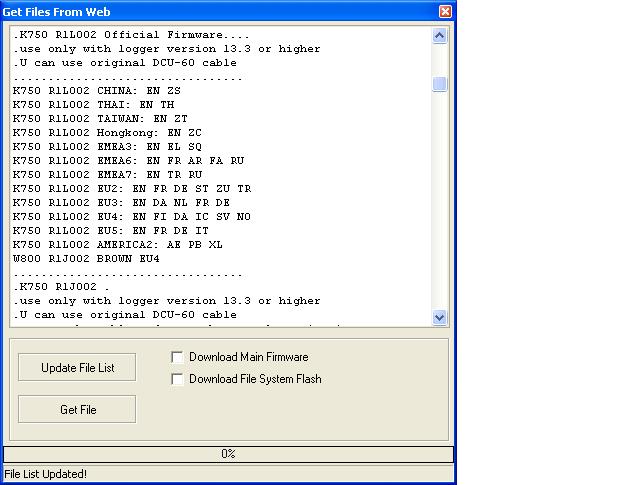Select the K750 R1L002 EMEA7 entry

click(107, 174)
